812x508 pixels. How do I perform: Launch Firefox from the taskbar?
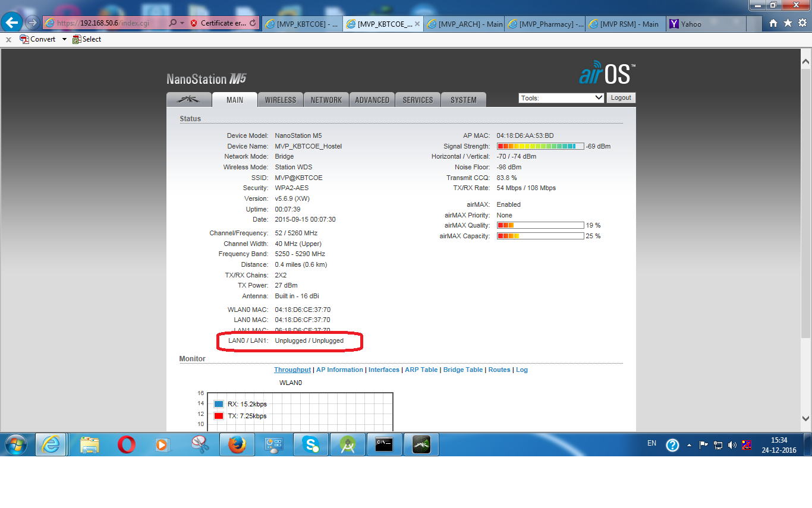coord(237,444)
